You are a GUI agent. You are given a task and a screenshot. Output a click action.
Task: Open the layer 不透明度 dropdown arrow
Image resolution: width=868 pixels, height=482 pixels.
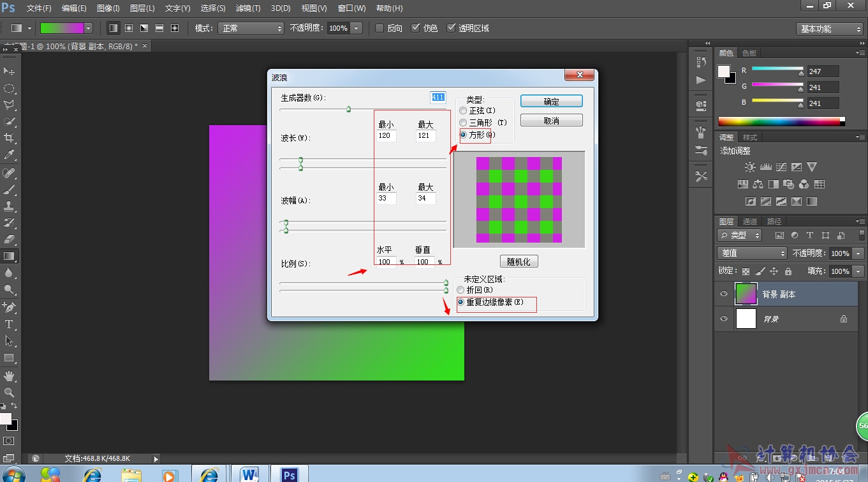858,253
